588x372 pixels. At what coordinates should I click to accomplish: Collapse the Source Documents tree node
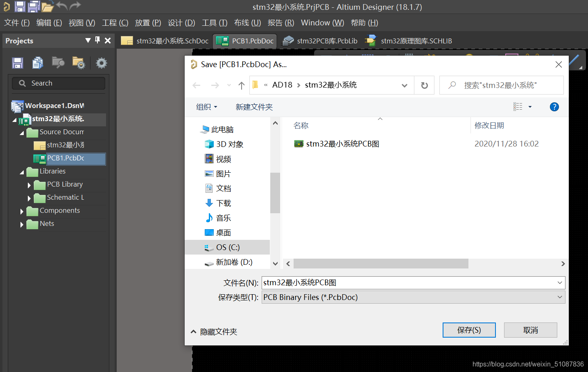pos(22,132)
